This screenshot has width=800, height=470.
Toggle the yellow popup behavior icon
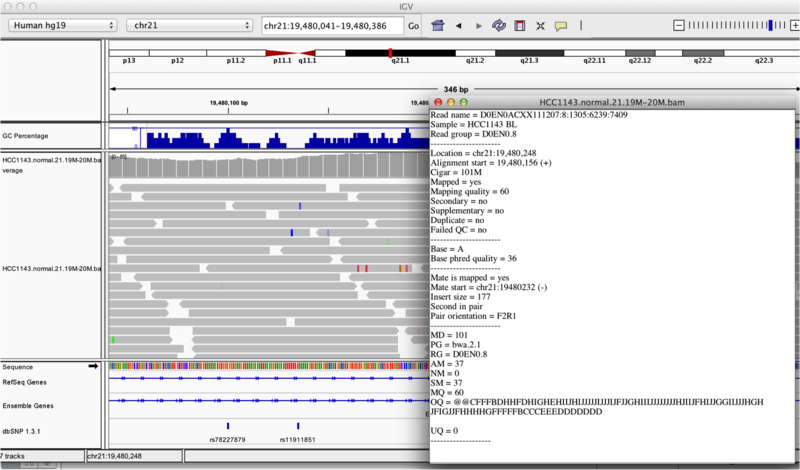pyautogui.click(x=561, y=24)
